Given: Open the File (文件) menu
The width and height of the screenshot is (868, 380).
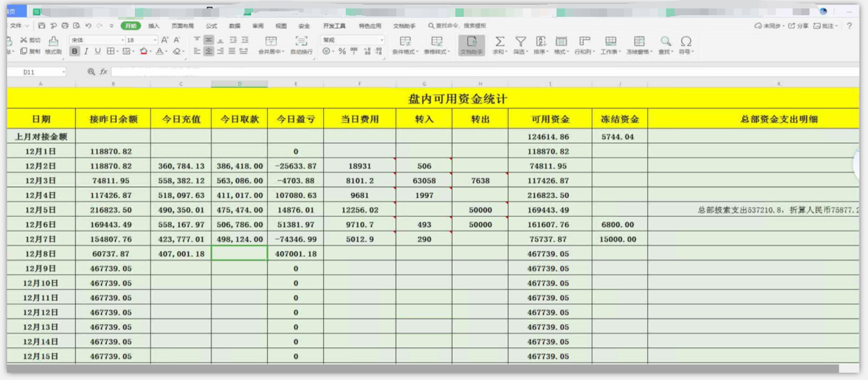Looking at the screenshot, I should 19,26.
